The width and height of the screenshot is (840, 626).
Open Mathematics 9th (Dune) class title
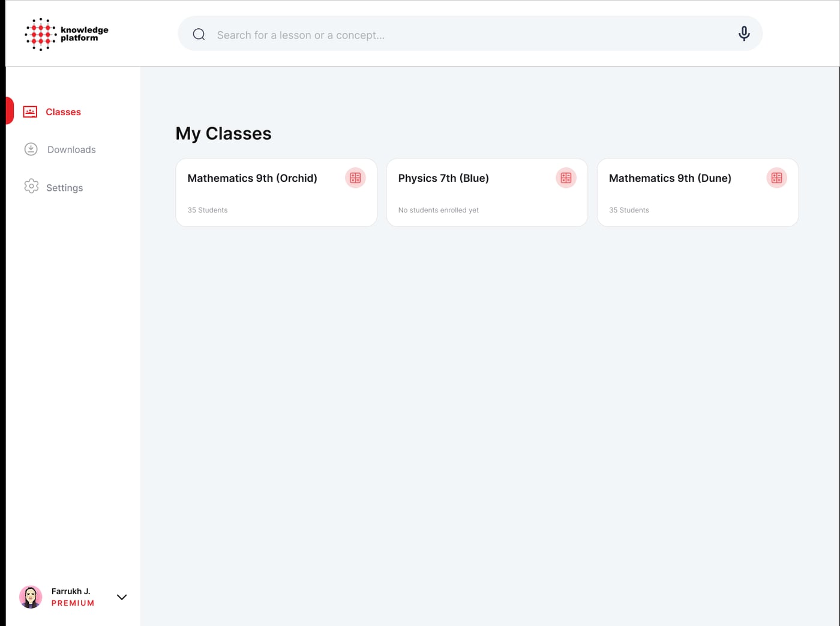(x=670, y=178)
